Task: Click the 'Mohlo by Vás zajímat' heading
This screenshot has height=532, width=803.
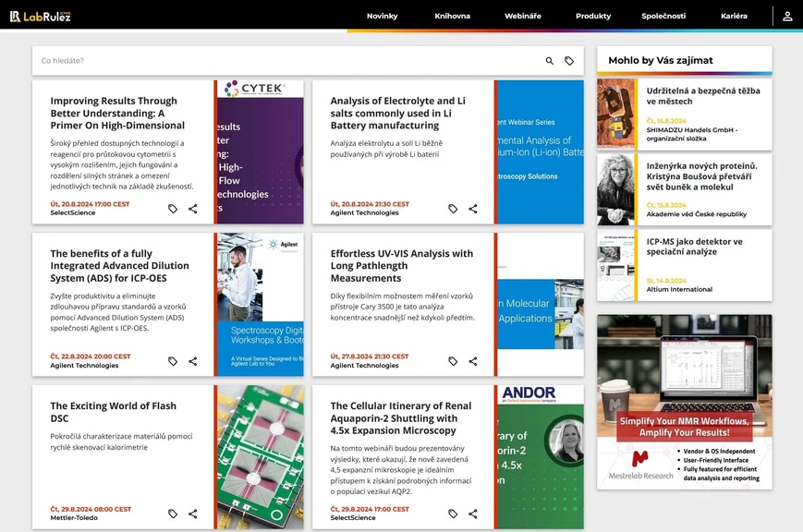Action: 661,60
